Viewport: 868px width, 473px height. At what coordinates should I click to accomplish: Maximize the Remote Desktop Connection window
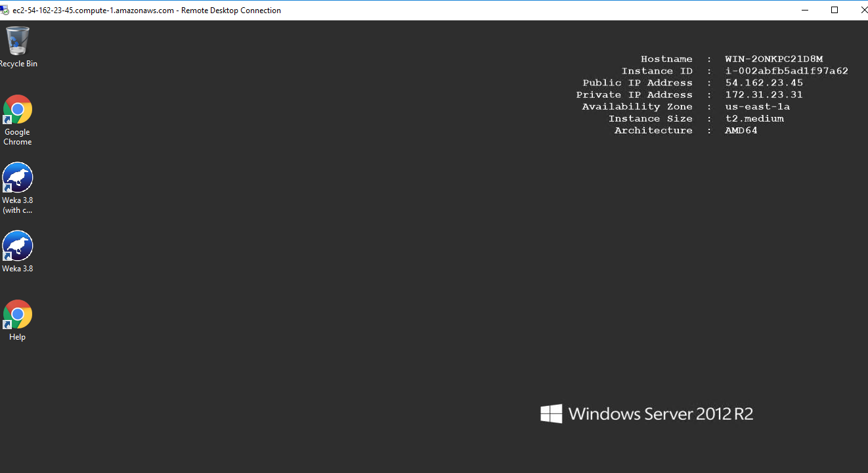(x=835, y=10)
